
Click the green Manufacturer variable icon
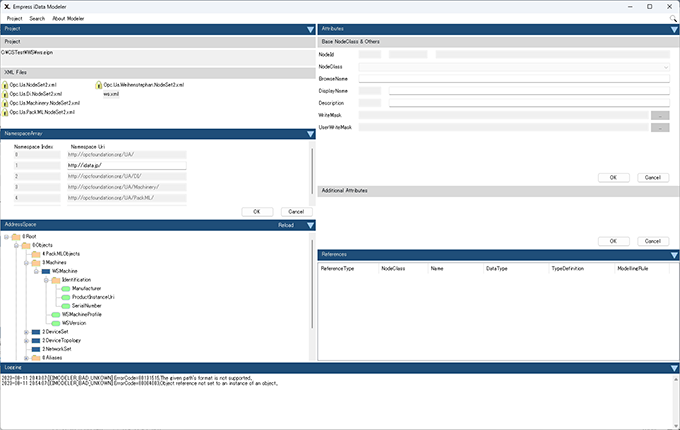pos(65,289)
